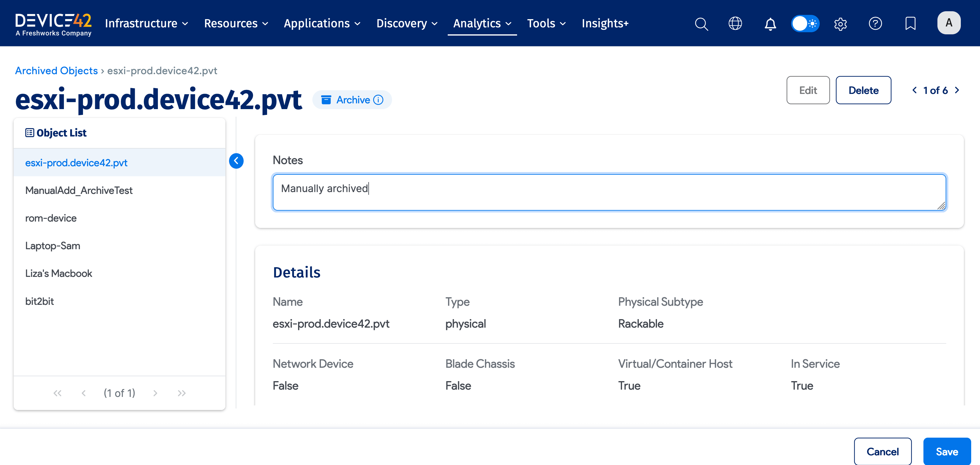Click the help question mark icon
980x465 pixels.
tap(875, 24)
